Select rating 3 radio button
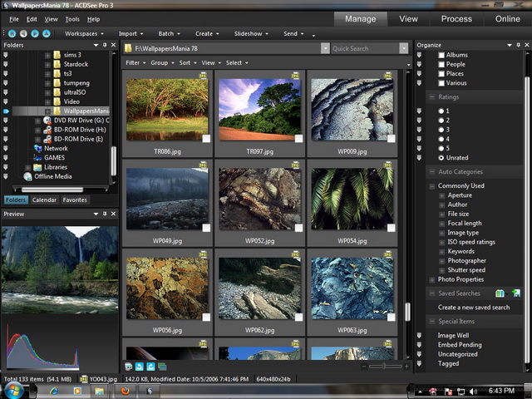The image size is (532, 399). (x=441, y=130)
